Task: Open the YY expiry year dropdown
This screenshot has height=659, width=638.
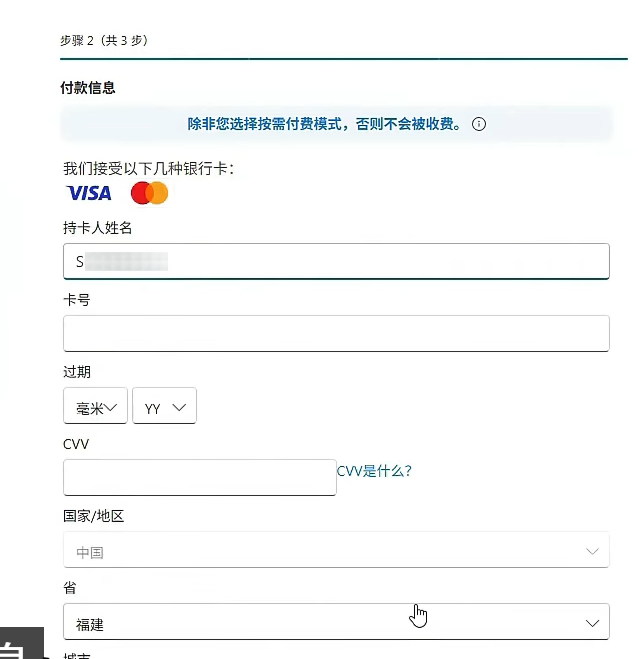Action: point(164,407)
